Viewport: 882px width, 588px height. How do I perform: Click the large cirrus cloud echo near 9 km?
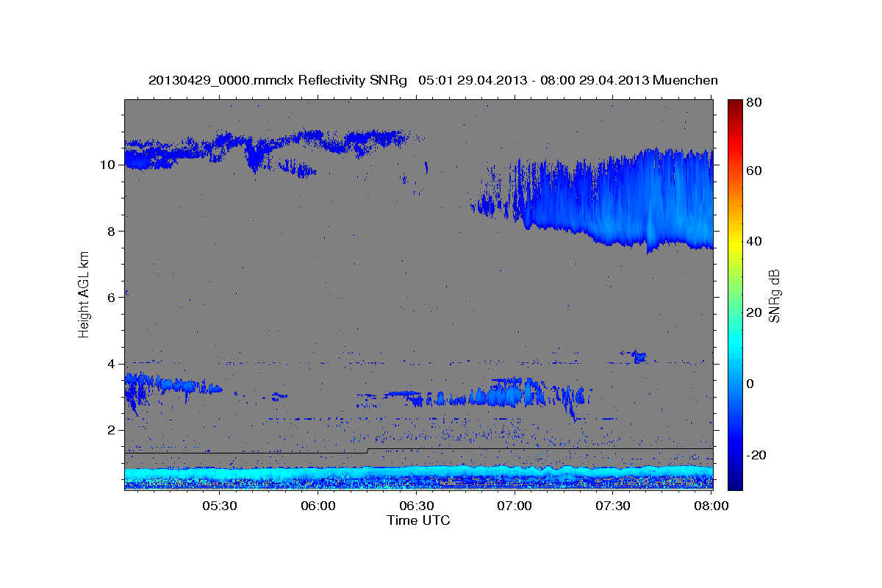tap(617, 200)
